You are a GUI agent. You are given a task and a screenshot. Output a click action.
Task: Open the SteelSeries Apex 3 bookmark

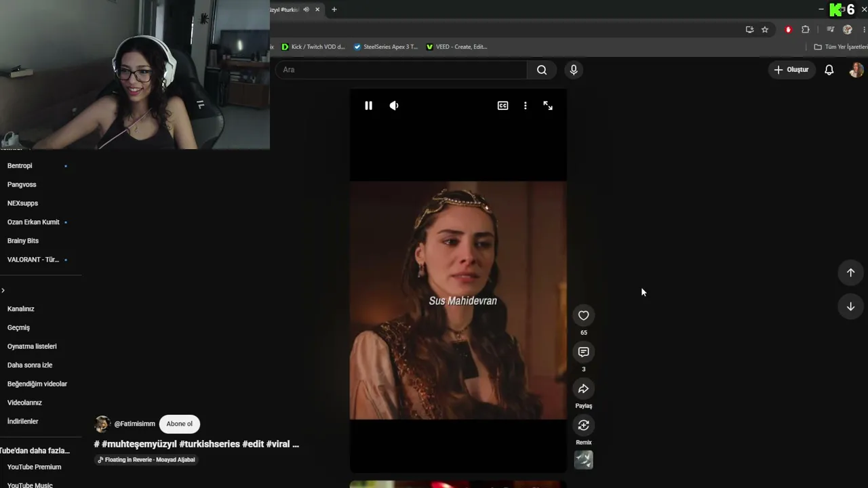pyautogui.click(x=386, y=47)
